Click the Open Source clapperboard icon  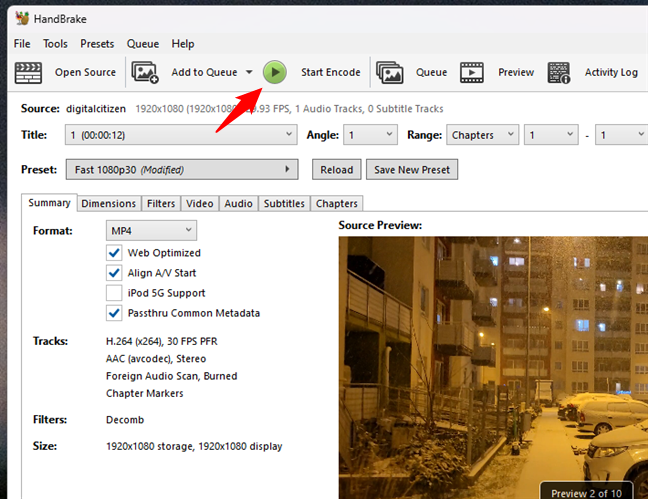pos(28,73)
